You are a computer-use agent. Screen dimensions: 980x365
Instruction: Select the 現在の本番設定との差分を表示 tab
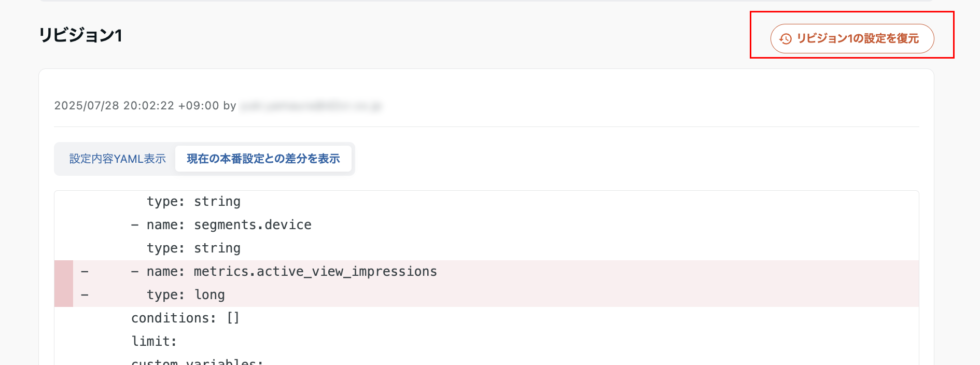(x=263, y=159)
